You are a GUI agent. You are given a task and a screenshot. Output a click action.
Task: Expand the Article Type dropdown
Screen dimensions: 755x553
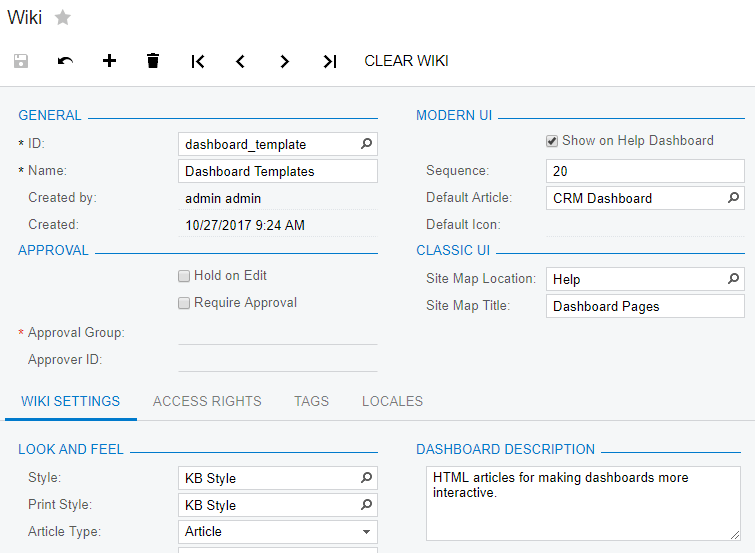pyautogui.click(x=366, y=532)
